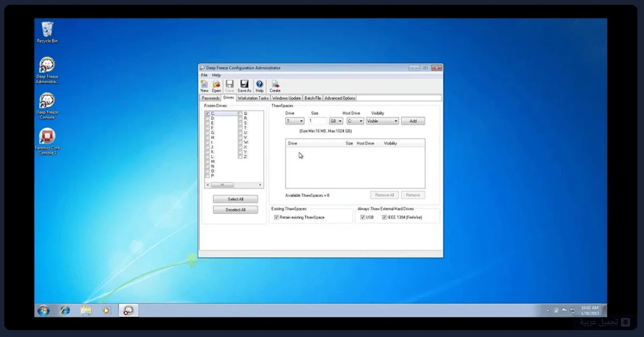The image size is (644, 337).
Task: Uncheck the C: frozen drive checkbox
Action: click(x=207, y=114)
